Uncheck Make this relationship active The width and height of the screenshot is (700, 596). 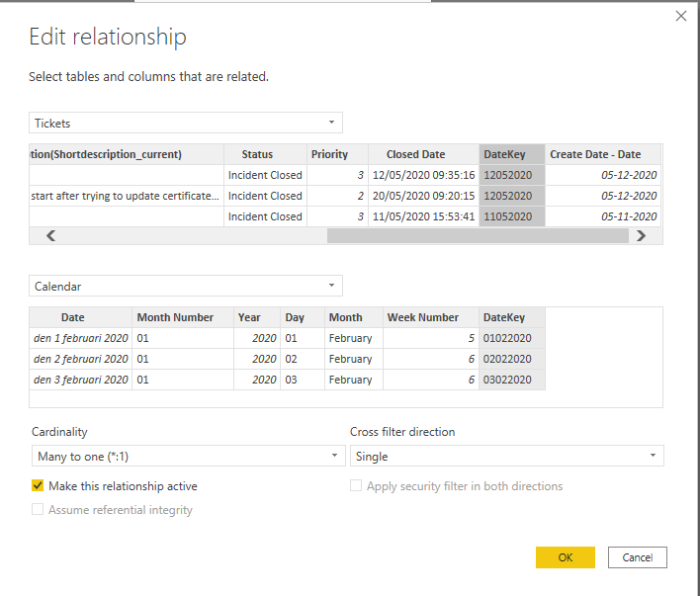[38, 485]
